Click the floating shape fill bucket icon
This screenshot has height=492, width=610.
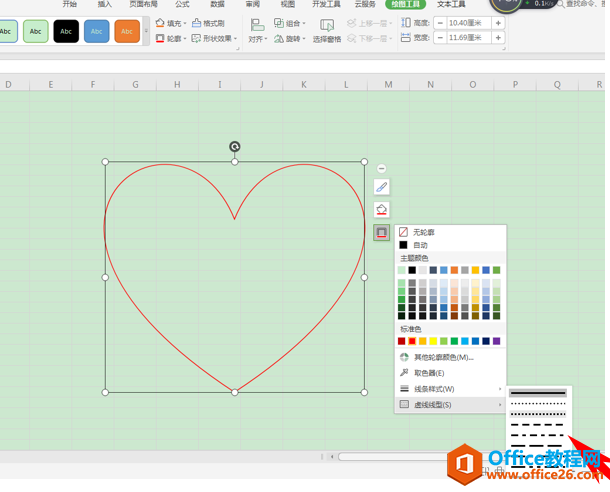[381, 210]
